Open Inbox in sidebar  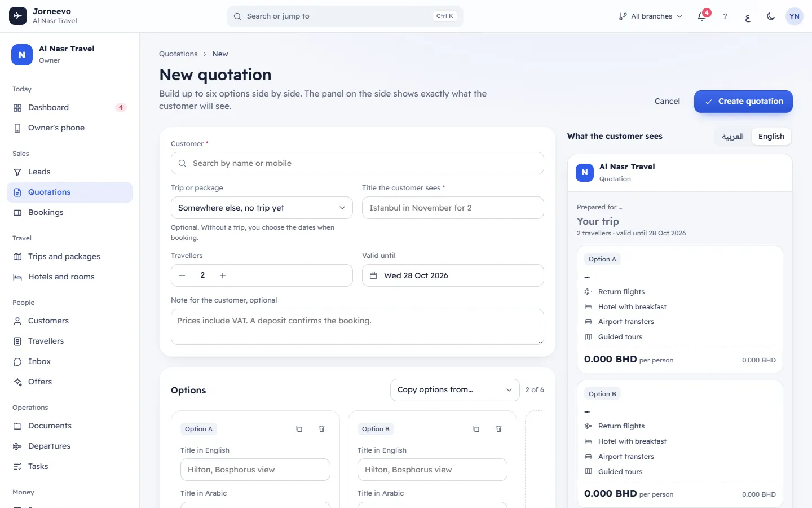pyautogui.click(x=69, y=361)
